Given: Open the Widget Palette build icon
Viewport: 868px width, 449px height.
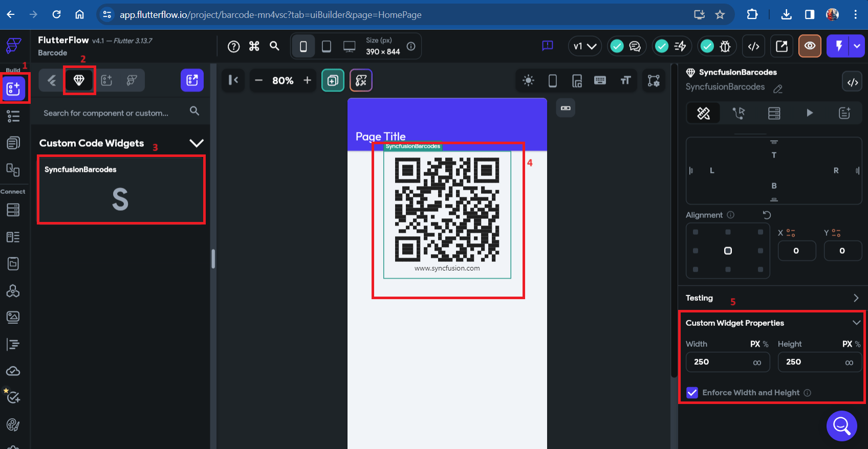Looking at the screenshot, I should click(13, 88).
